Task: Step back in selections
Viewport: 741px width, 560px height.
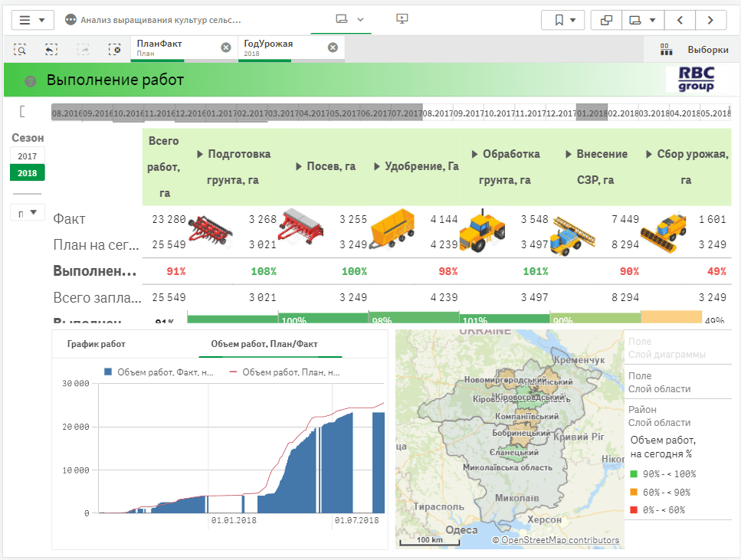Action: [x=51, y=49]
